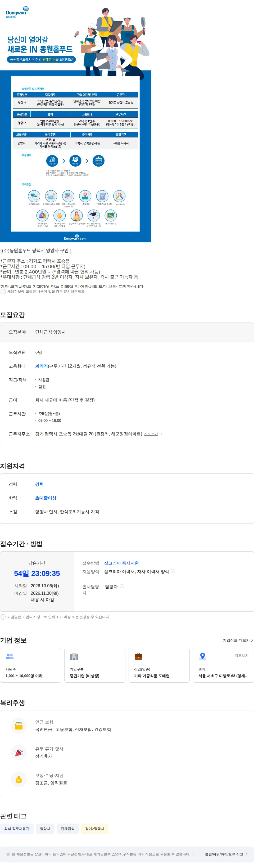
Task: Click the notice icon in bottom disclaimer bar
Action: click(x=8, y=854)
